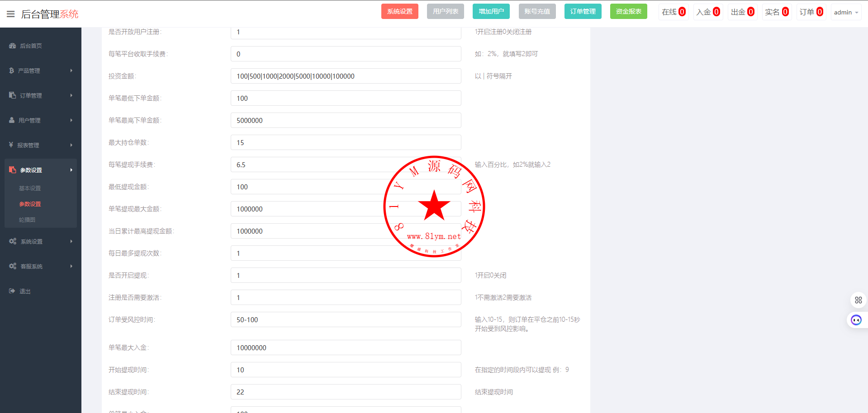Collapse the 参数设置 menu arrow

(71, 170)
